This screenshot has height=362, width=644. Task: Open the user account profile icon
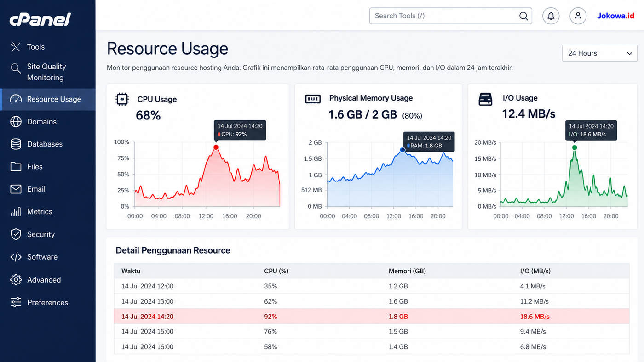click(578, 16)
